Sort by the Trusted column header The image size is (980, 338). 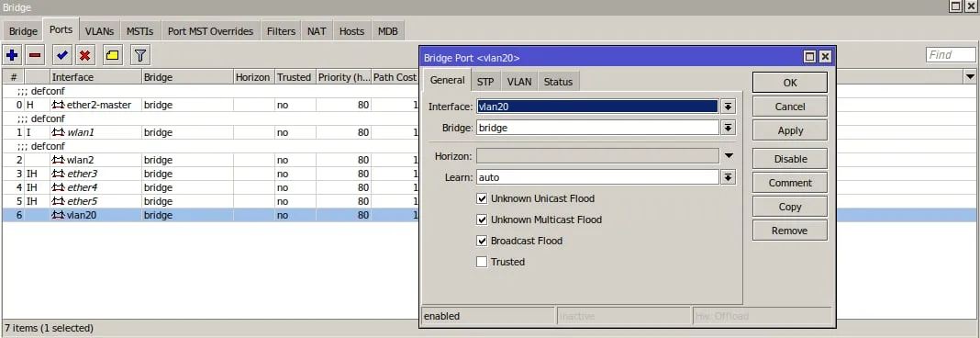click(x=295, y=77)
